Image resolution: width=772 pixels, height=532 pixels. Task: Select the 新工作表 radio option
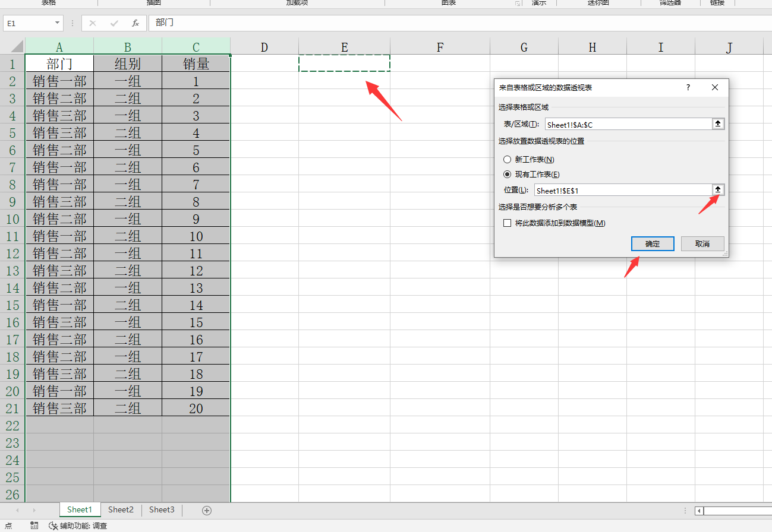click(x=507, y=159)
